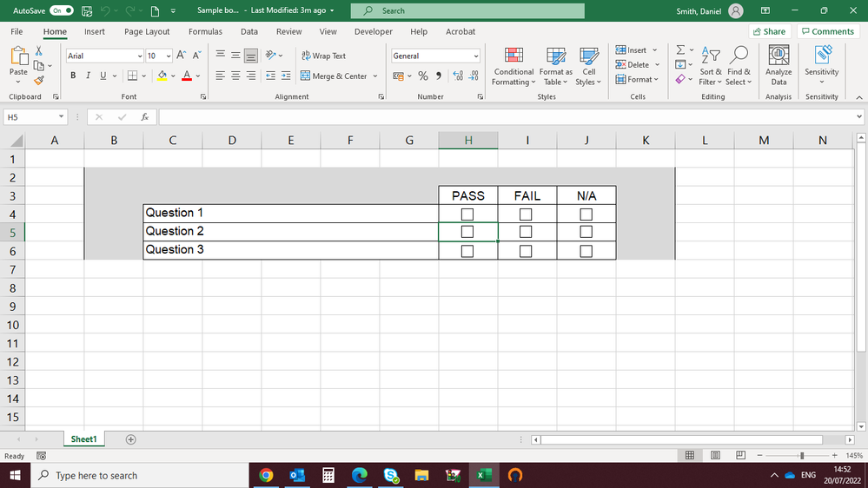Center text horizontally
The image size is (868, 488).
pos(235,76)
